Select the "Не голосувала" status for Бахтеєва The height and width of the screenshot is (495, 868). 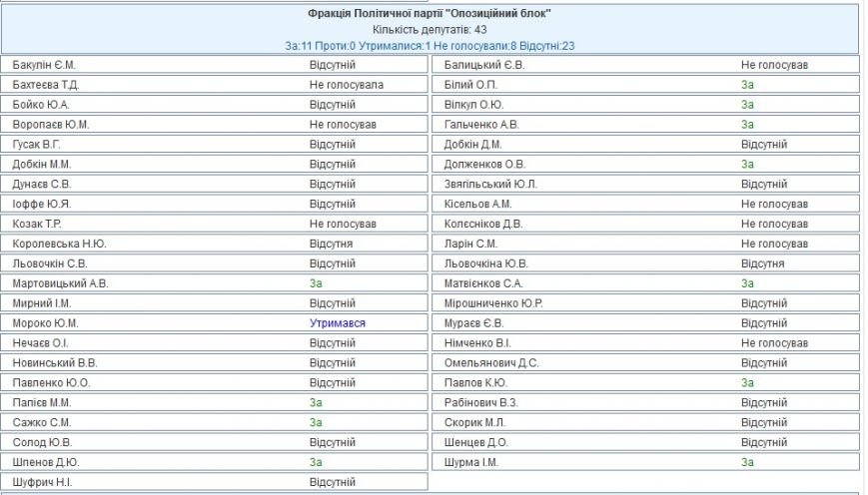coord(346,85)
